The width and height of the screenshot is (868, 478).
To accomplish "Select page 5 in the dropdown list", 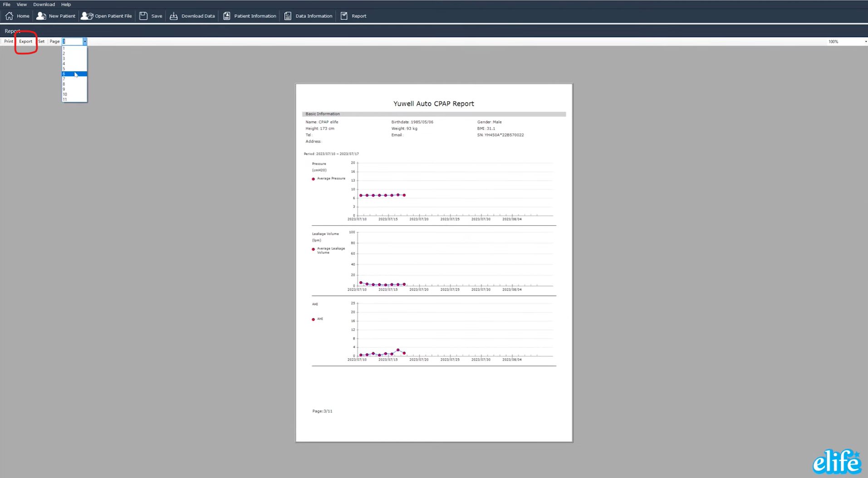I will pos(74,69).
